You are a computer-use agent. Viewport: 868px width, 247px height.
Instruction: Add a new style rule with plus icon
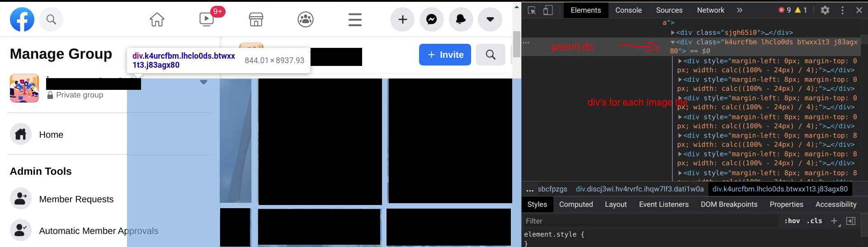834,221
